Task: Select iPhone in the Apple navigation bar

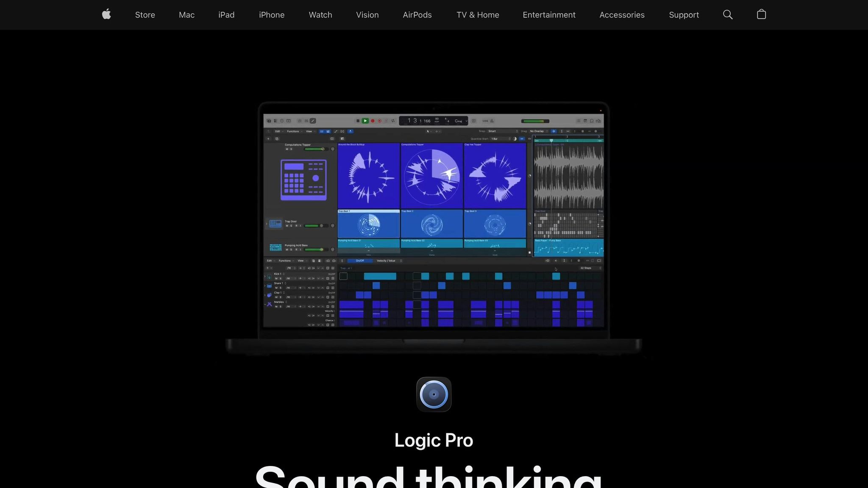Action: 271,15
